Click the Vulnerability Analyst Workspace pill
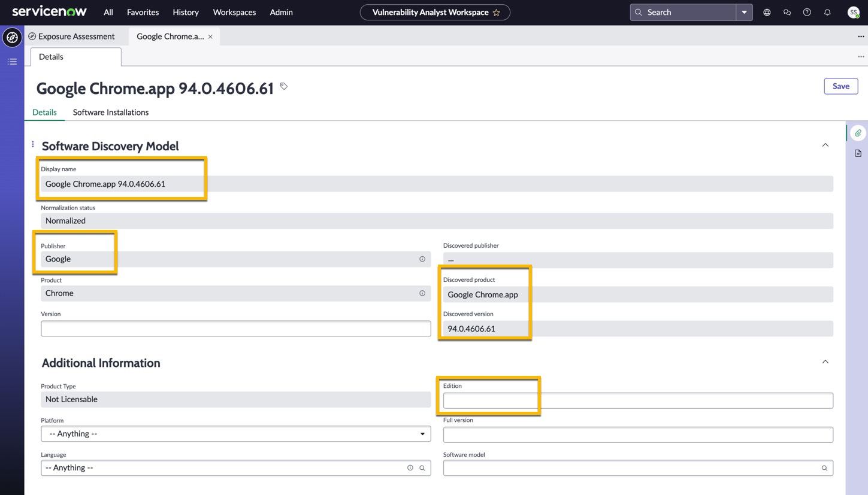 coord(435,12)
